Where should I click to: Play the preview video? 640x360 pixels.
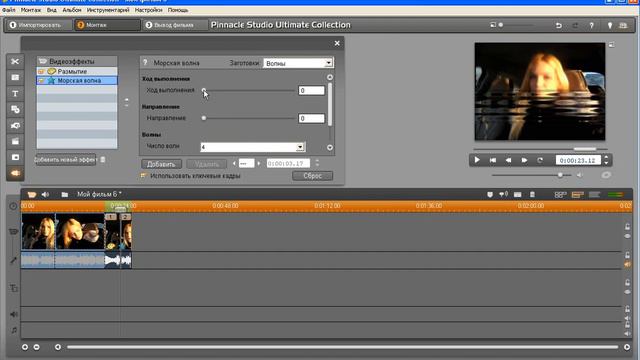tap(477, 160)
